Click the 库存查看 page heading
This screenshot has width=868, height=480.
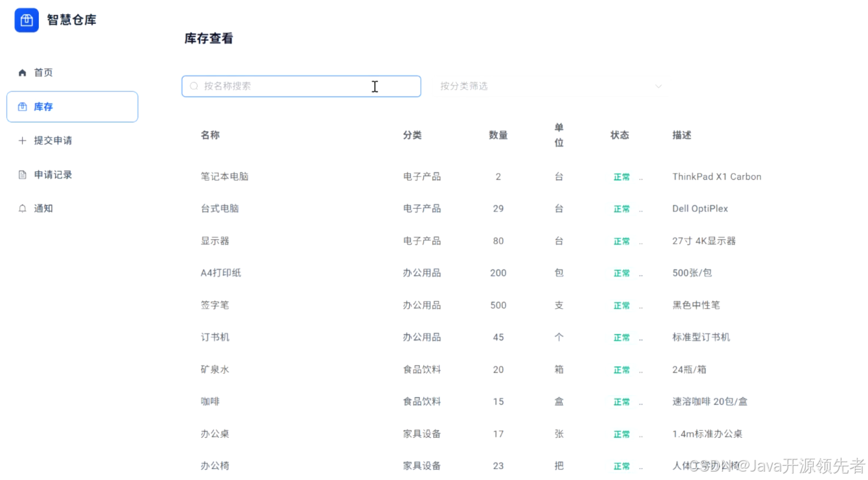click(x=209, y=39)
